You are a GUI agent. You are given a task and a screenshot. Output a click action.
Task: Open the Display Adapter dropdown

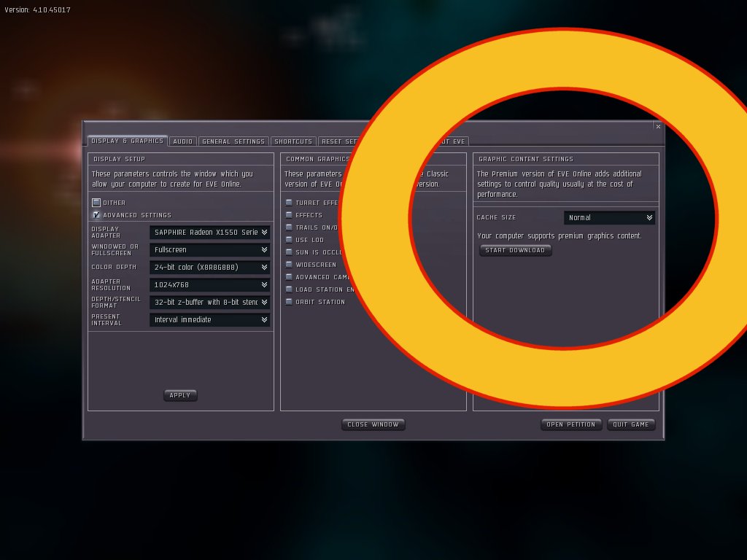[209, 232]
